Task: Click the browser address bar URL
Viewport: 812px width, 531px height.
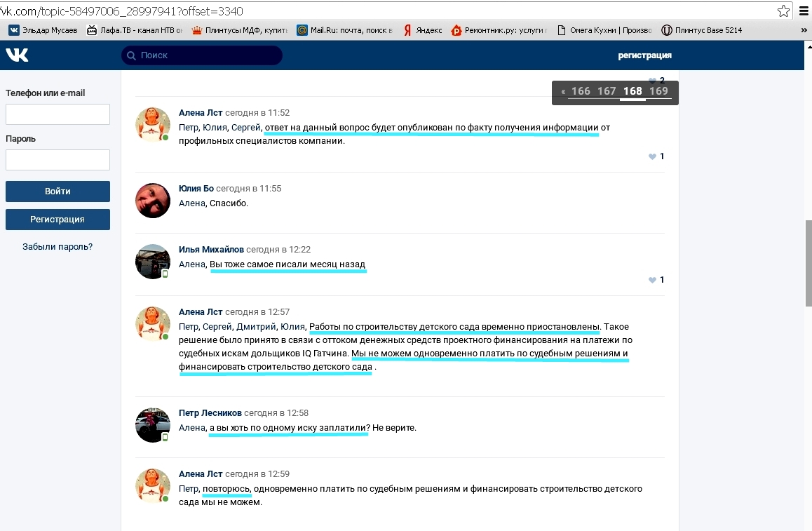Action: 122,11
